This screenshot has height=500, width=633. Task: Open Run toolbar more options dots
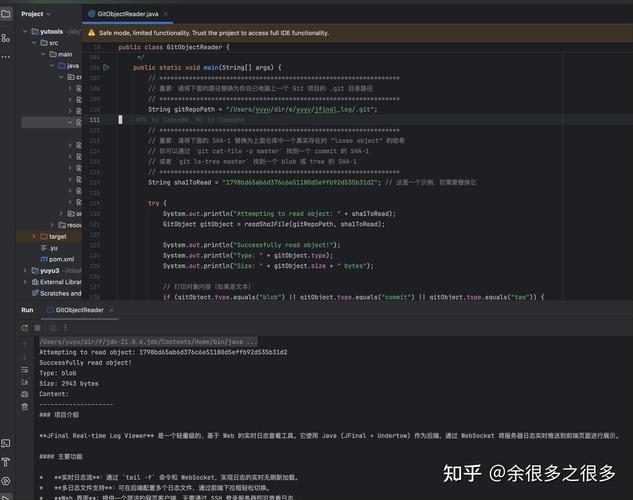click(65, 328)
